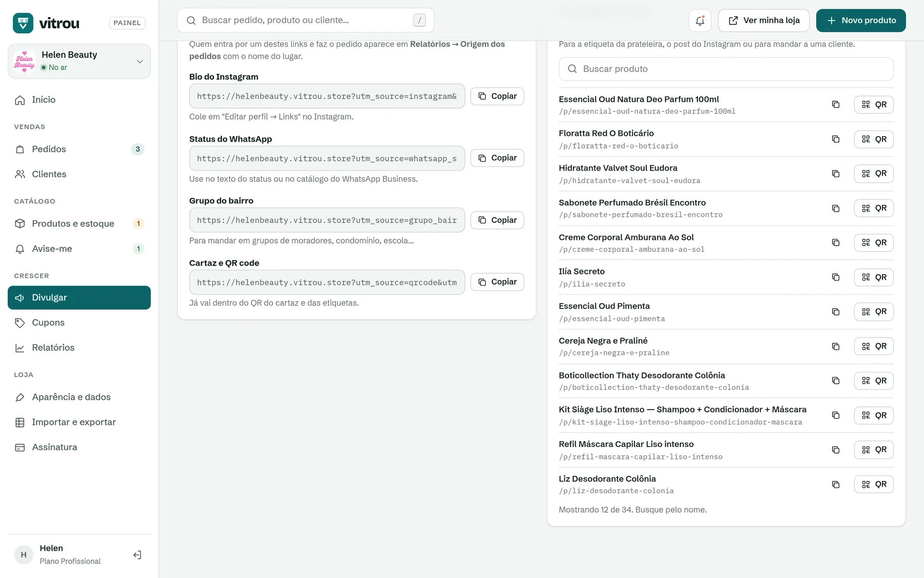Copy link icon for Hidratante Valvet Soul Eudora
The height and width of the screenshot is (578, 924).
(836, 174)
